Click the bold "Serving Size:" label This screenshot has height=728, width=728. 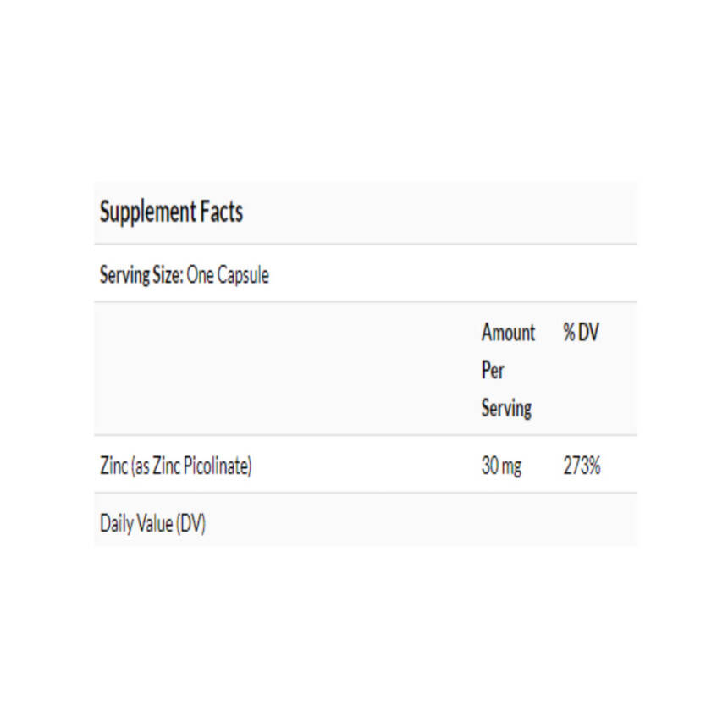point(141,275)
